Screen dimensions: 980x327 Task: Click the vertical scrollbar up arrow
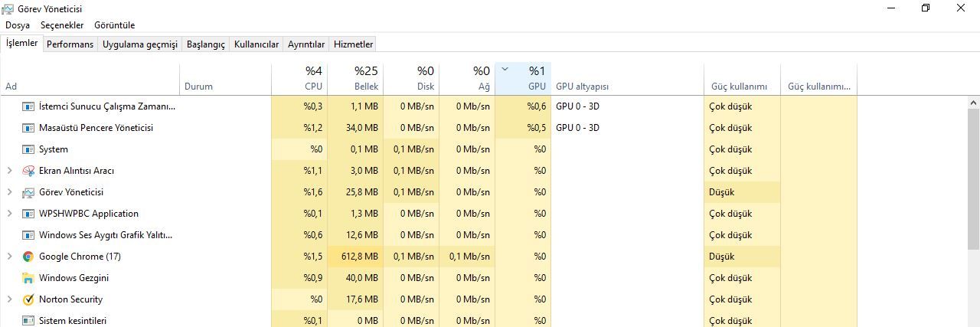click(x=974, y=102)
